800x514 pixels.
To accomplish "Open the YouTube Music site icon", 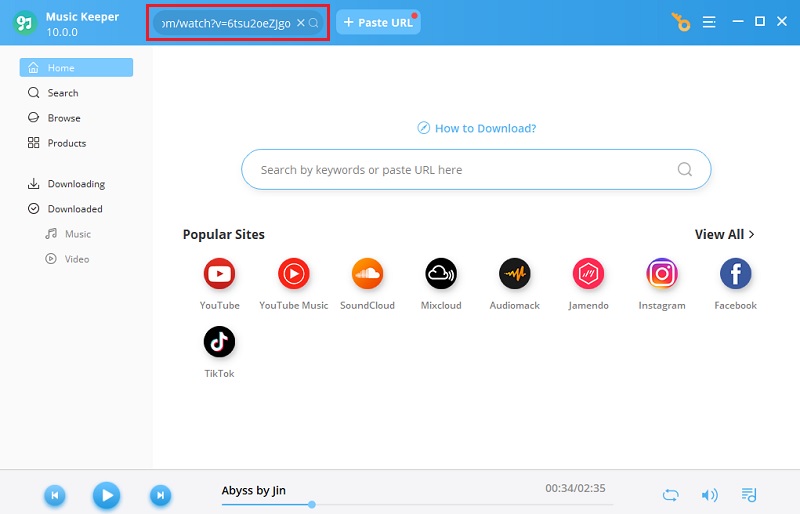I will [x=293, y=274].
